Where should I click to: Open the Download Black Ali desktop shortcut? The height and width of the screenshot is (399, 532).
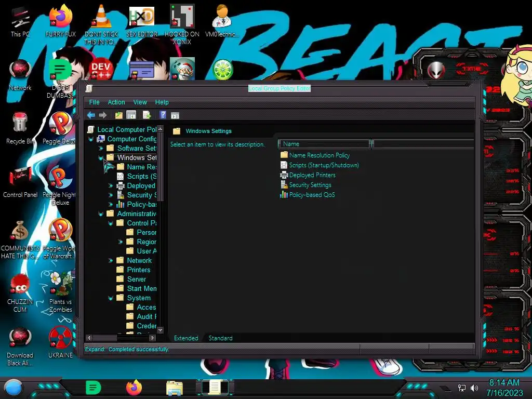pyautogui.click(x=20, y=347)
